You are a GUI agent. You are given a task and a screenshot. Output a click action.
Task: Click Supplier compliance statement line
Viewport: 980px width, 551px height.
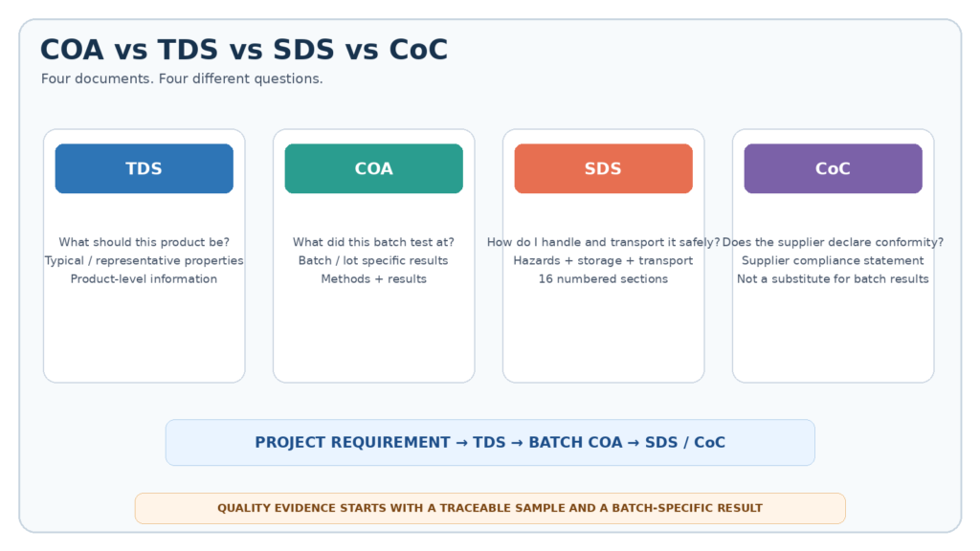pyautogui.click(x=834, y=260)
